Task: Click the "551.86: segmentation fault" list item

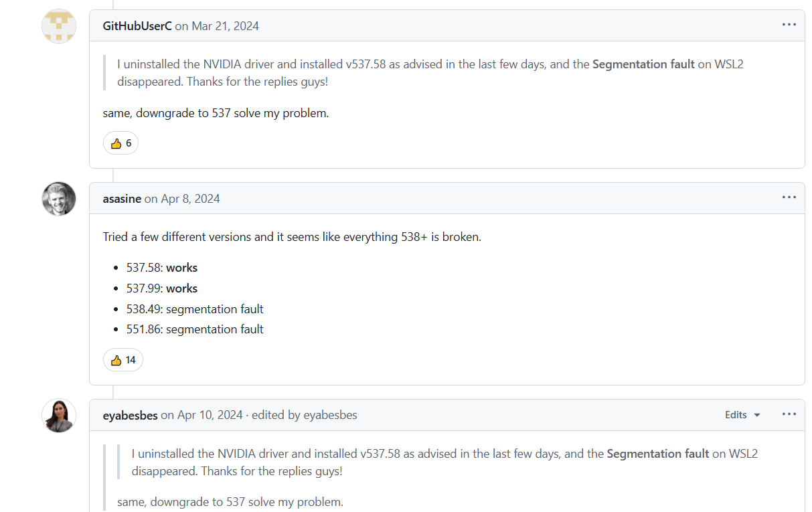Action: point(195,329)
